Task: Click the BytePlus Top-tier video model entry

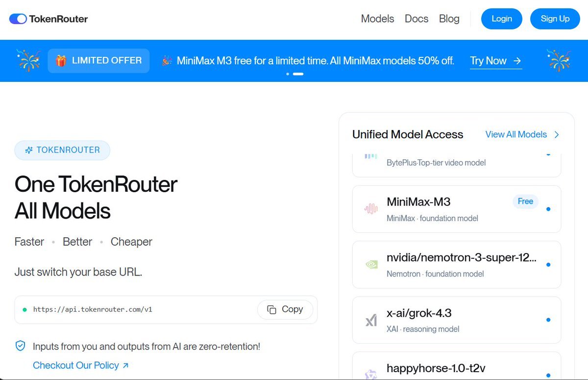Action: (x=457, y=165)
